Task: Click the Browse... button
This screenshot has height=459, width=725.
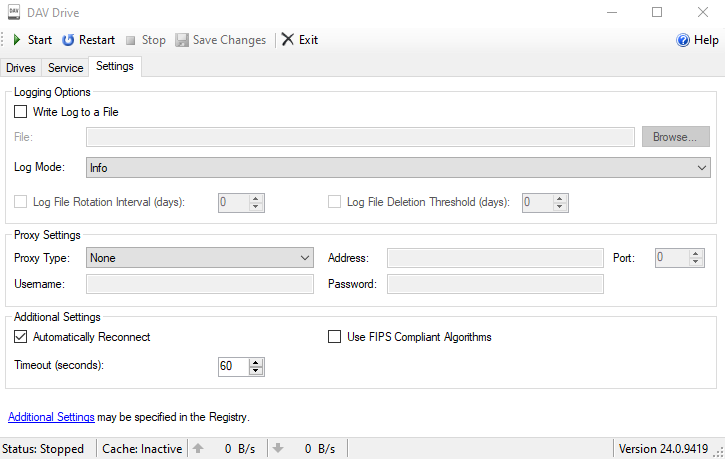Action: click(675, 137)
